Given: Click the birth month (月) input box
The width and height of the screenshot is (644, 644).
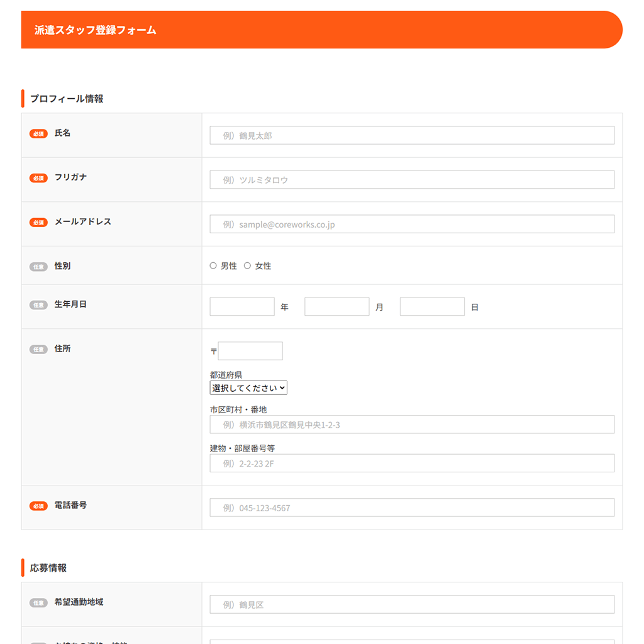Looking at the screenshot, I should click(337, 306).
